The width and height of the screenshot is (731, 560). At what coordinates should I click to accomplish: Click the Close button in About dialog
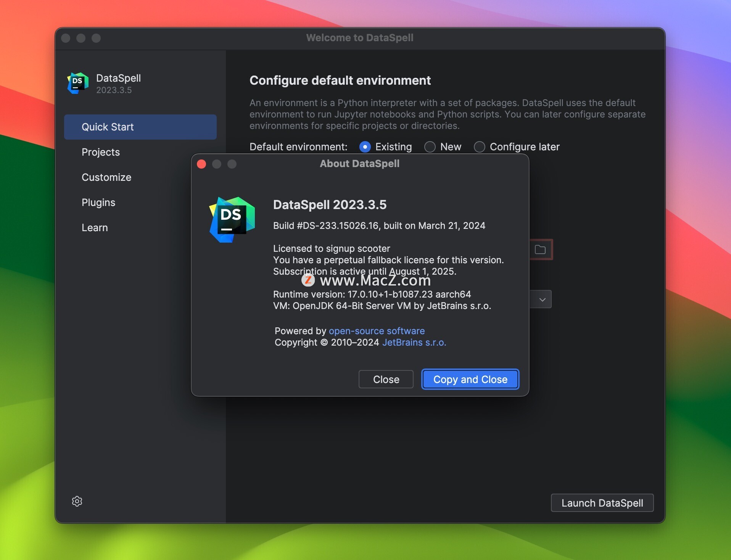click(x=386, y=379)
